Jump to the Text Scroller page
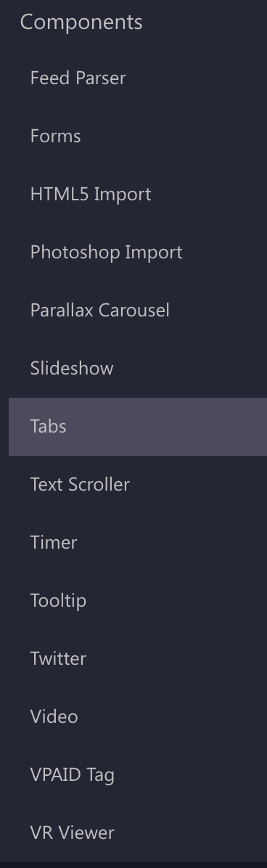 [137, 485]
